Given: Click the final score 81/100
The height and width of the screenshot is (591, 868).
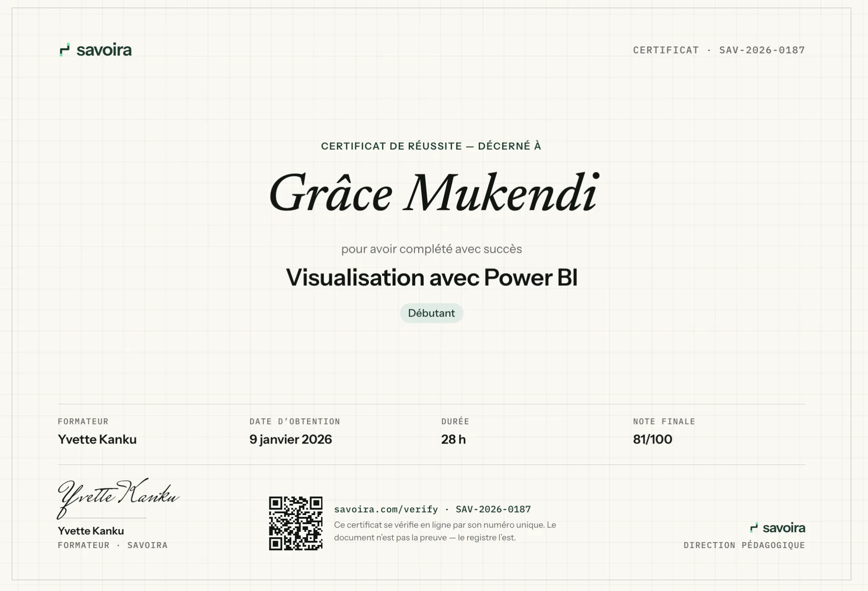Looking at the screenshot, I should 652,439.
